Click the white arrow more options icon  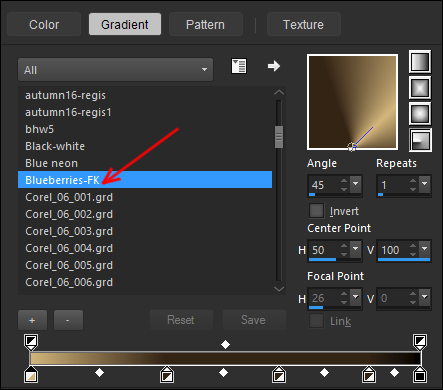pos(274,66)
